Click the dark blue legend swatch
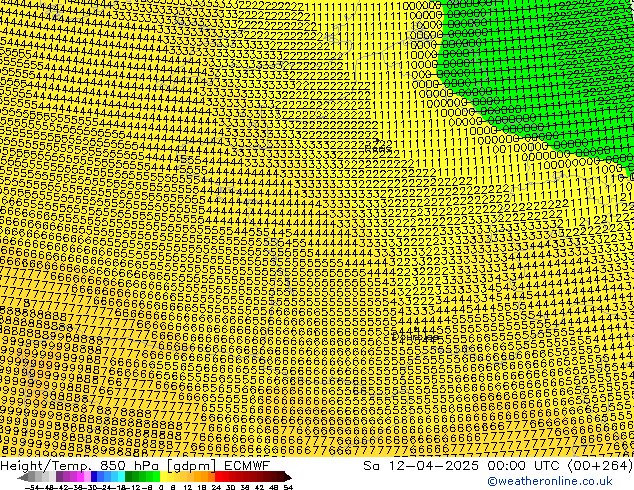634x490 pixels. tap(94, 477)
